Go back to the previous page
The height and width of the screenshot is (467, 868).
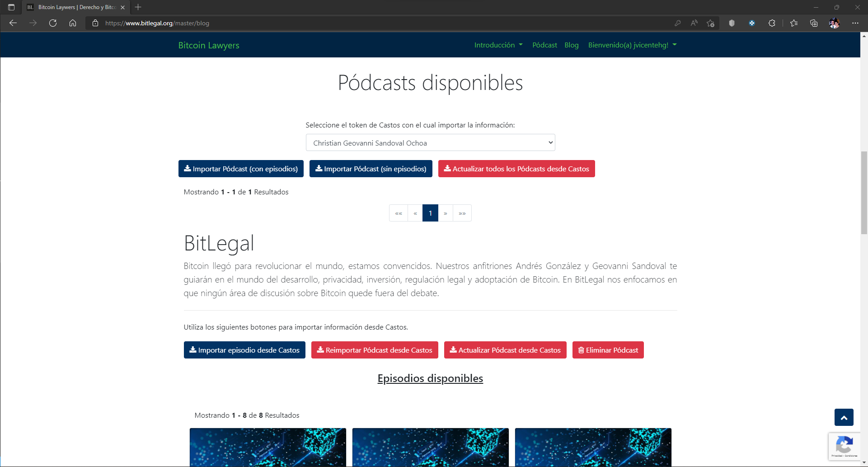(x=13, y=23)
